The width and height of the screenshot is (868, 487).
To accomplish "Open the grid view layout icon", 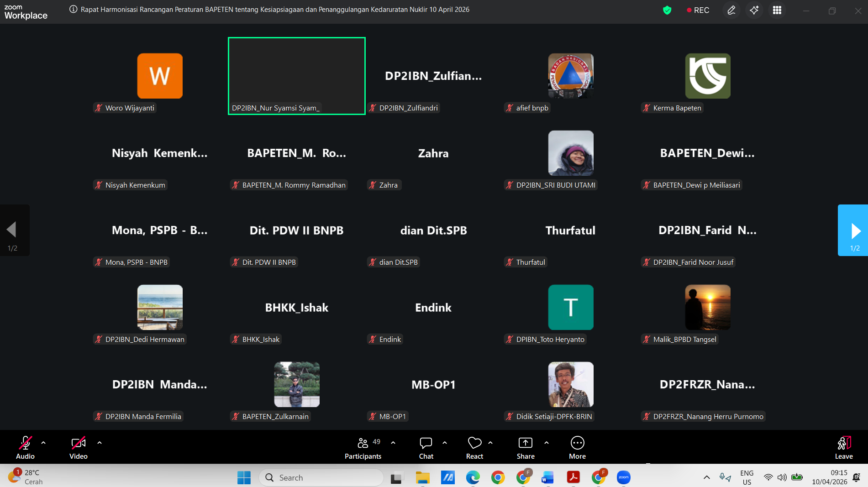I will [777, 10].
